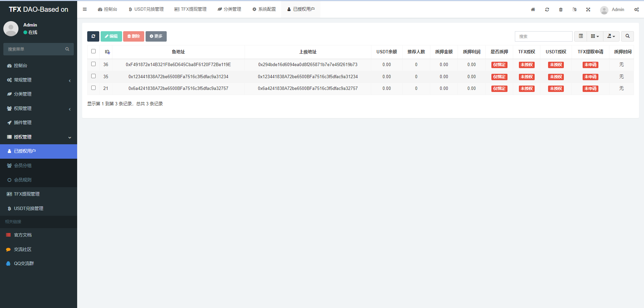Tick the checkbox for row ID 21
Viewport: 644px width, 308px height.
coord(93,88)
